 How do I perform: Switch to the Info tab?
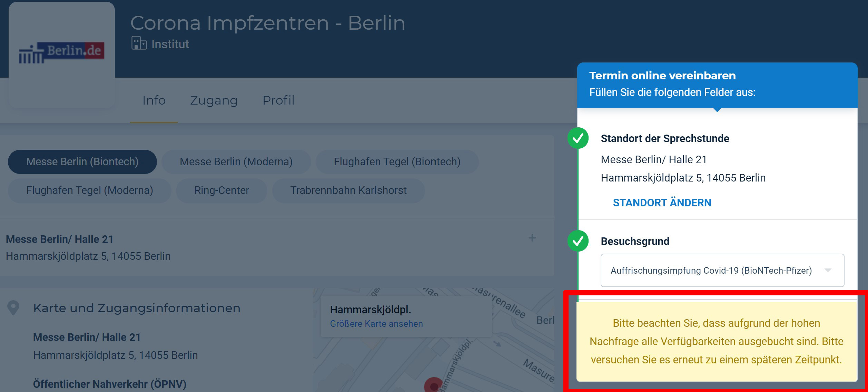click(154, 100)
